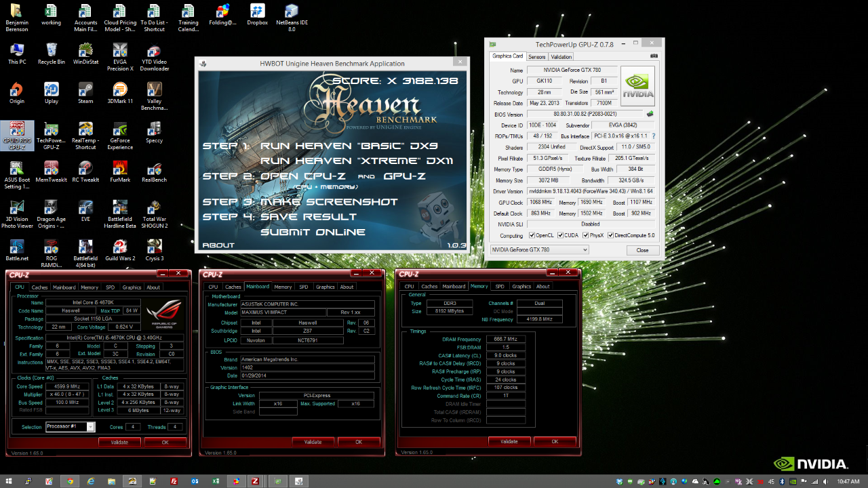Click Submit Online in Heaven Benchmark

coord(313,232)
